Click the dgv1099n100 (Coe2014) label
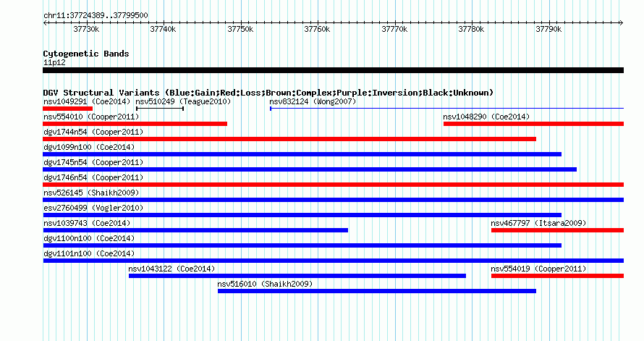Screen dimensions: 644x341 tap(89, 147)
